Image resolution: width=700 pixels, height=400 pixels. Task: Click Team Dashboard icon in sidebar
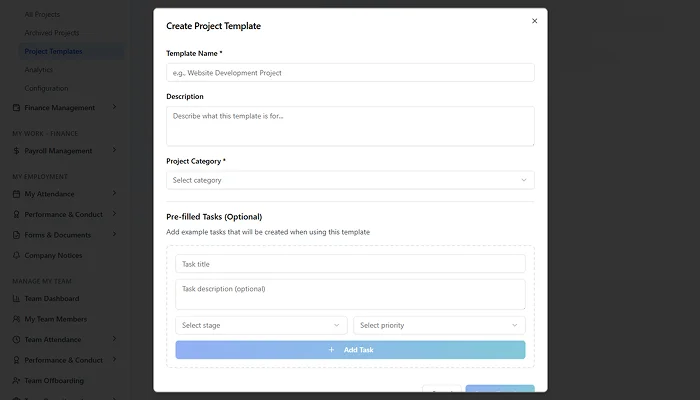pos(16,299)
